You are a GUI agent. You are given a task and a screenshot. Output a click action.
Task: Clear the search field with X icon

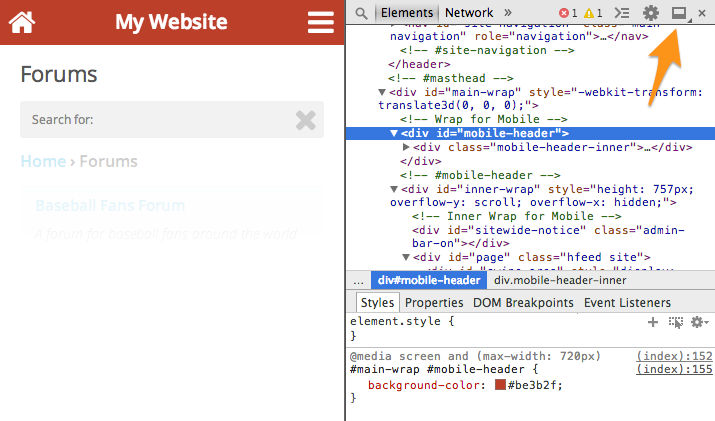306,120
